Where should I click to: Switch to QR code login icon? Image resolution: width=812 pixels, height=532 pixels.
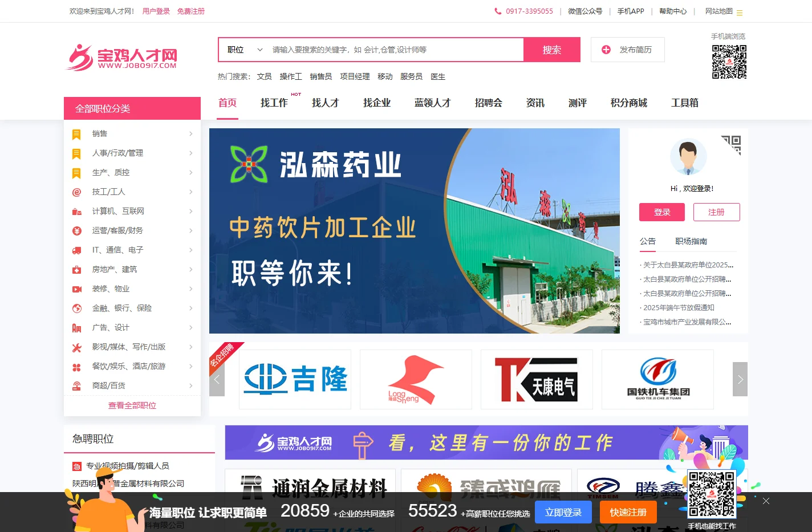click(731, 145)
